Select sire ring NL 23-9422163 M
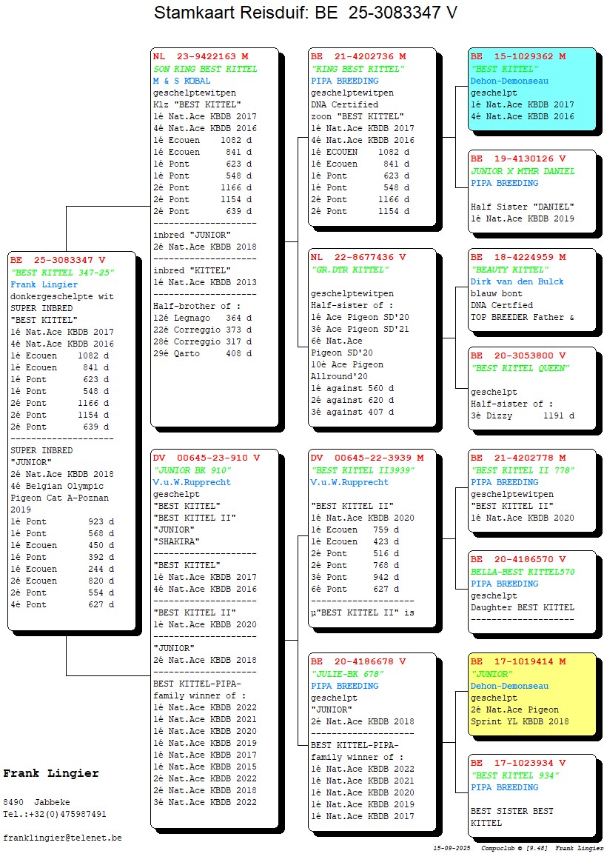The width and height of the screenshot is (604, 868). click(x=201, y=57)
